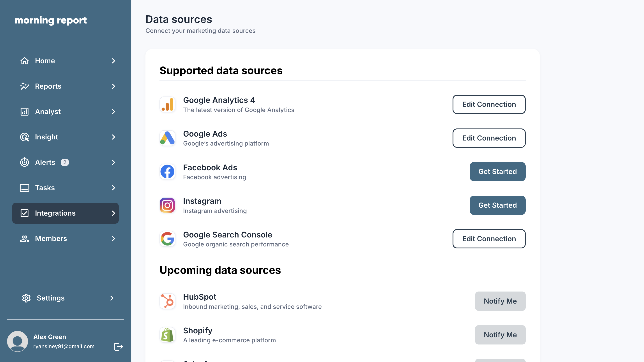Click the Shopify bag icon
This screenshot has width=644, height=362.
[167, 335]
